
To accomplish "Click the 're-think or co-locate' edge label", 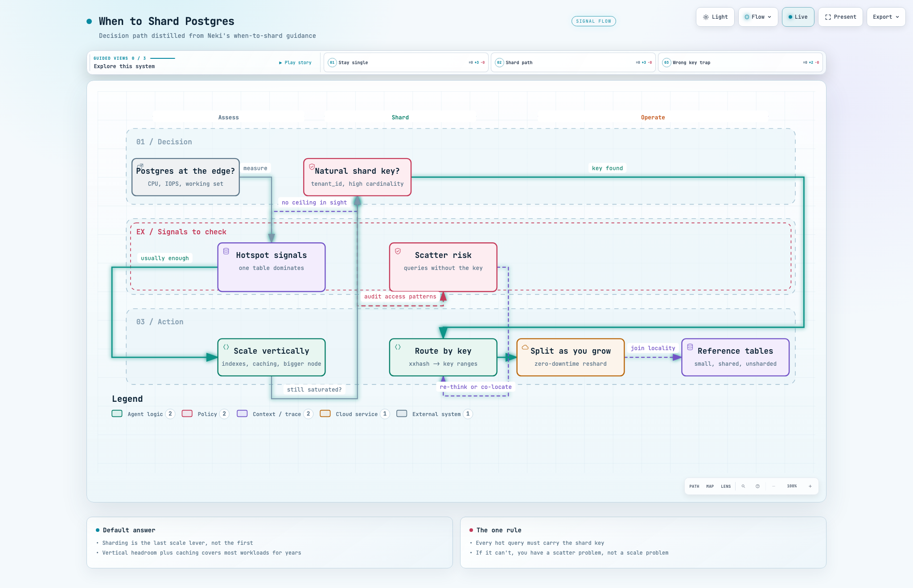I will pyautogui.click(x=476, y=387).
